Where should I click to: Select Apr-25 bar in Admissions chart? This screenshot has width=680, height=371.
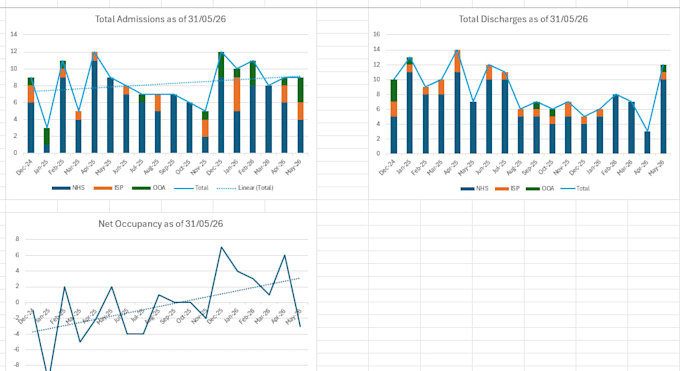[95, 102]
